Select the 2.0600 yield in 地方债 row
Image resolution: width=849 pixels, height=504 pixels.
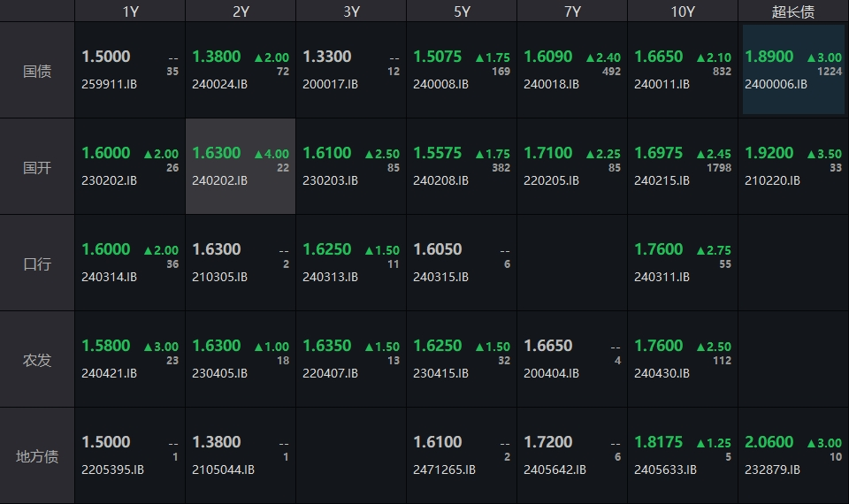[x=769, y=442]
